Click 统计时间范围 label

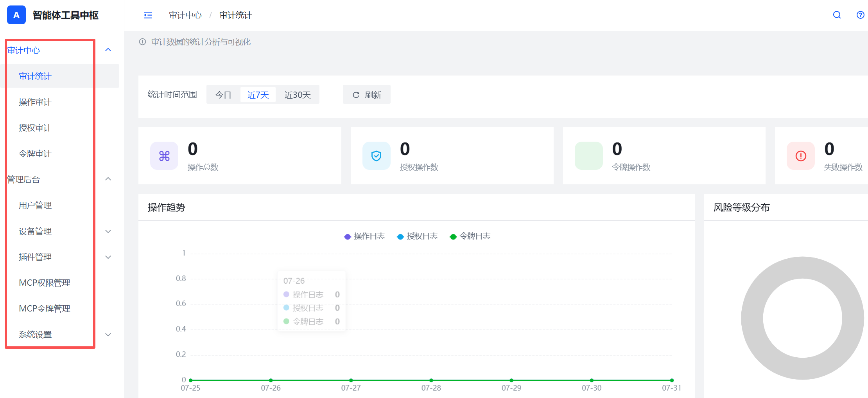coord(172,94)
